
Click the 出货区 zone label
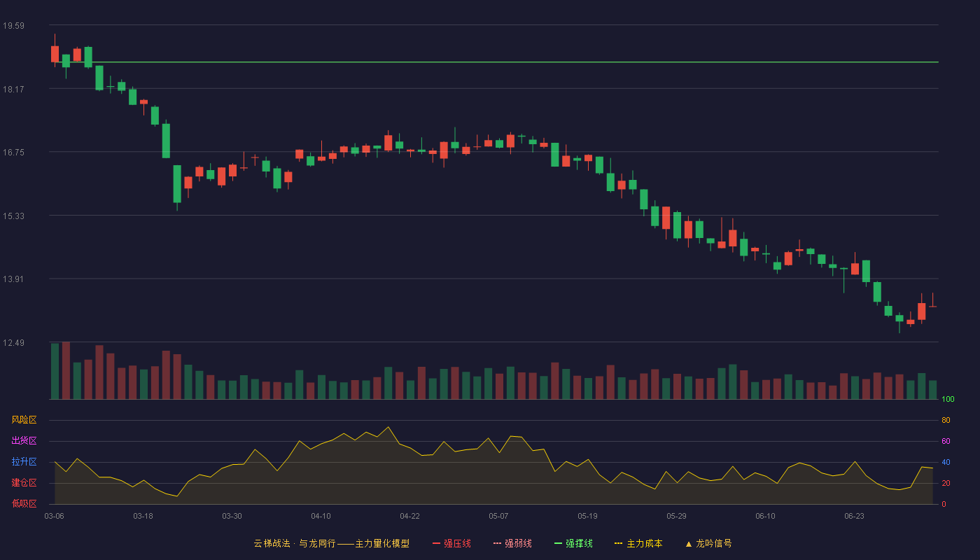point(24,441)
